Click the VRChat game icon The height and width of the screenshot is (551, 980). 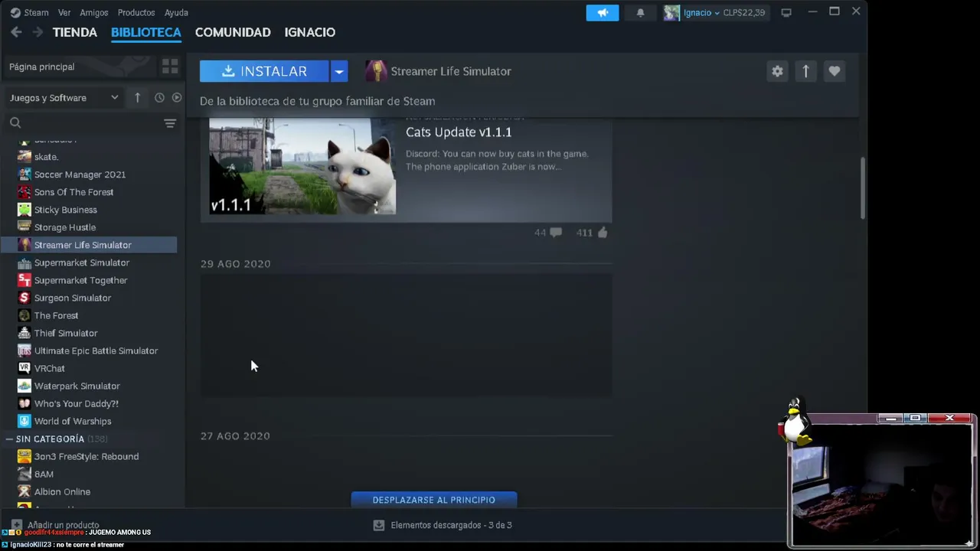(x=24, y=368)
